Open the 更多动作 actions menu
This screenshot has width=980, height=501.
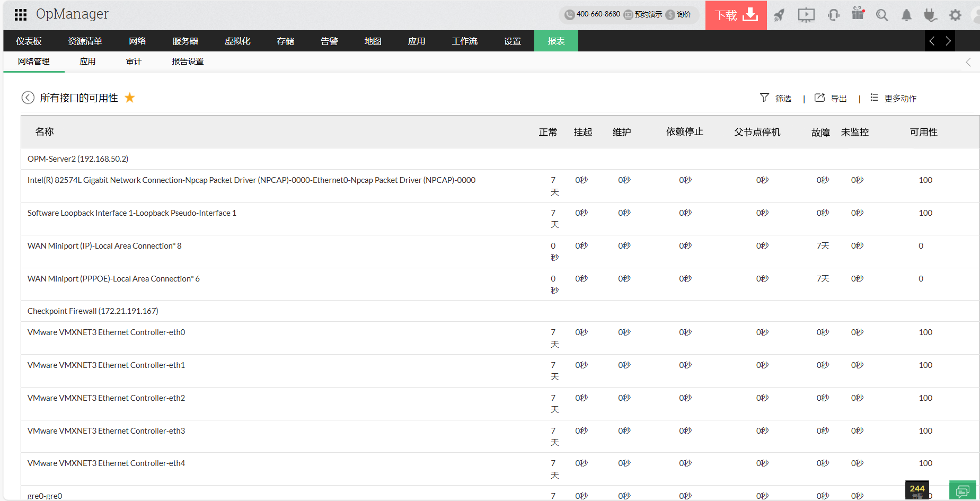(x=894, y=98)
